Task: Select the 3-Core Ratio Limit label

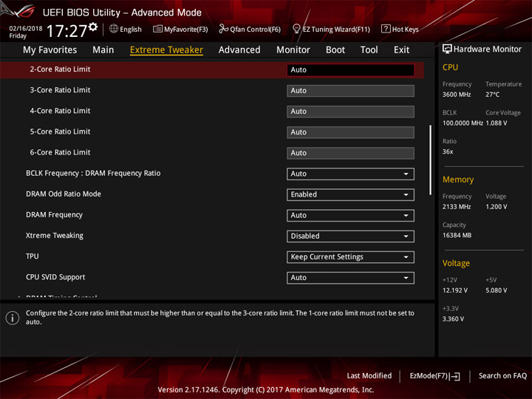Action: tap(60, 90)
